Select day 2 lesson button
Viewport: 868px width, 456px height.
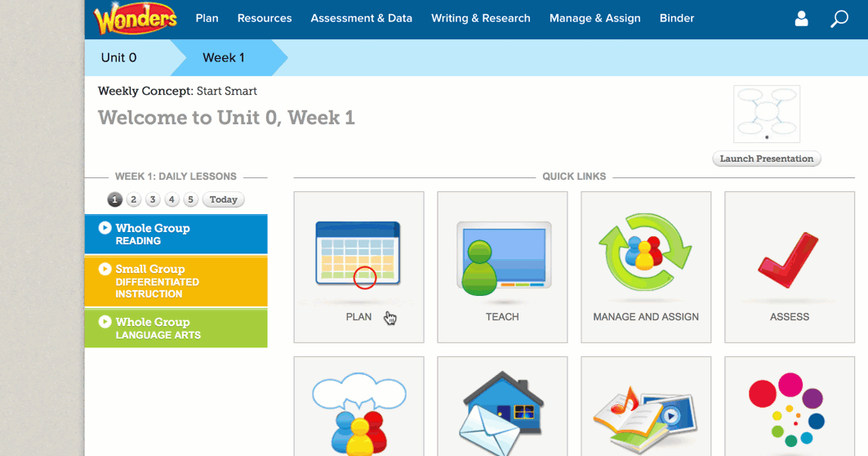[x=133, y=199]
